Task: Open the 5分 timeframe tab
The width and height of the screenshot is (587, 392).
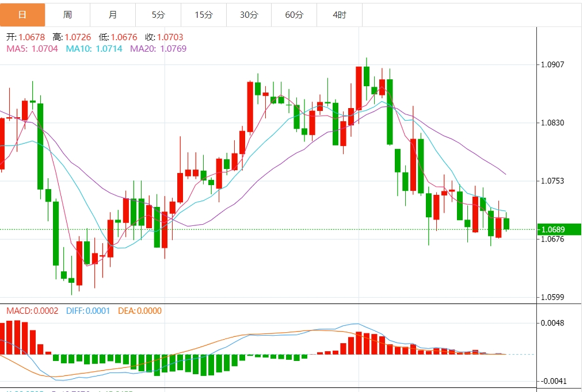Action: point(158,15)
